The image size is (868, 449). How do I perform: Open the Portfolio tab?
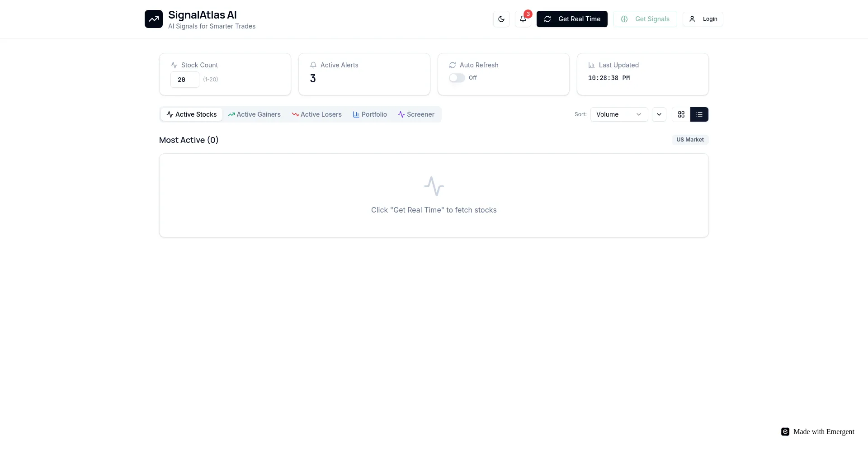click(x=370, y=114)
